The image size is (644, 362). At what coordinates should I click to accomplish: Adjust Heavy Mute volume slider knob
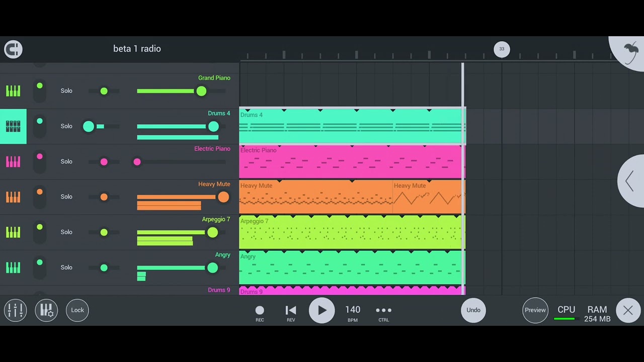tap(223, 197)
